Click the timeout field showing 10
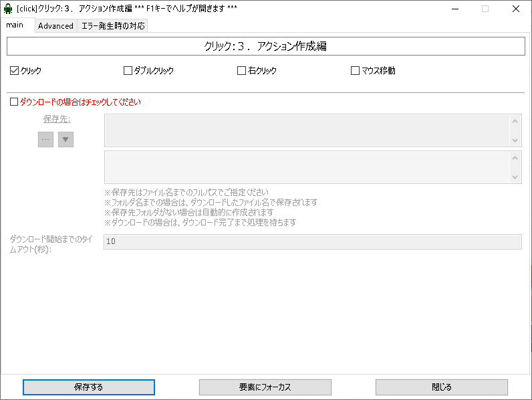This screenshot has height=400, width=532. [313, 241]
